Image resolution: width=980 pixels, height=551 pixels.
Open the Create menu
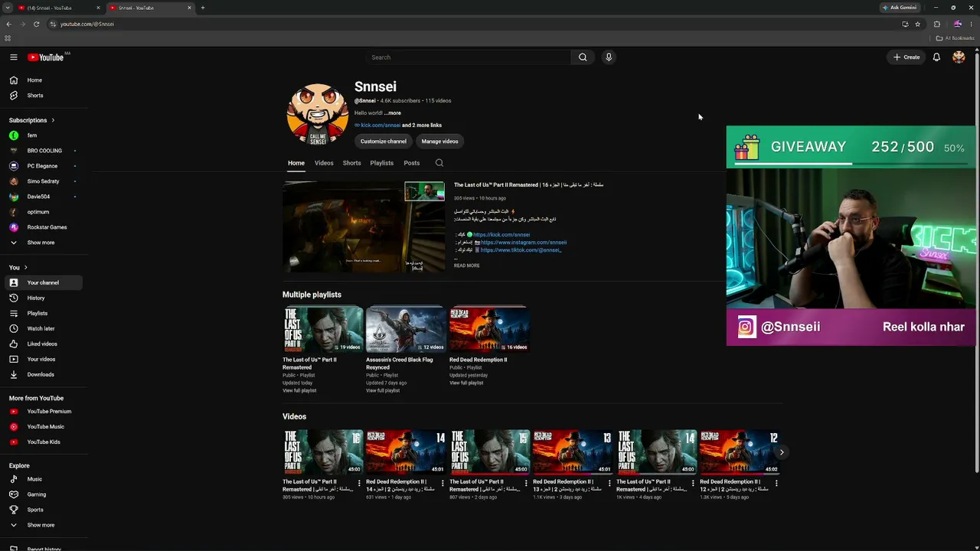tap(906, 57)
